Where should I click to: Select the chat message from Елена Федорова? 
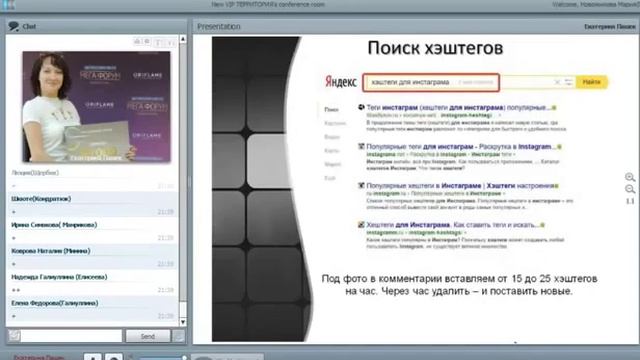click(92, 309)
